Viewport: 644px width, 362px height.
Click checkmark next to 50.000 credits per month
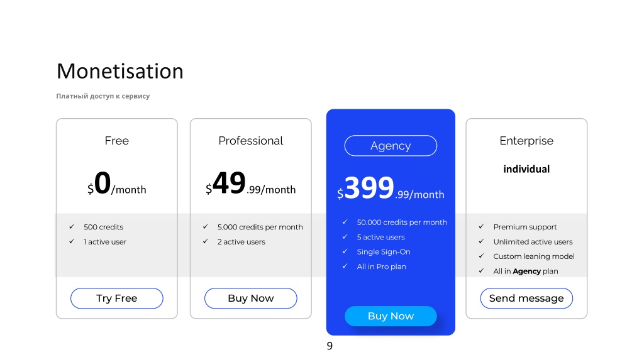coord(345,222)
